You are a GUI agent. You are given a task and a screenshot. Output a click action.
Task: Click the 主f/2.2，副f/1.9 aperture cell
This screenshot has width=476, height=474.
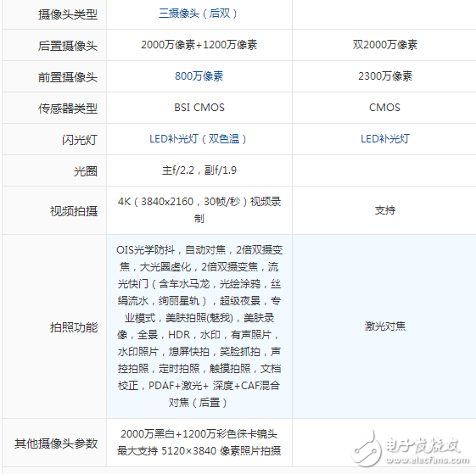pos(199,170)
